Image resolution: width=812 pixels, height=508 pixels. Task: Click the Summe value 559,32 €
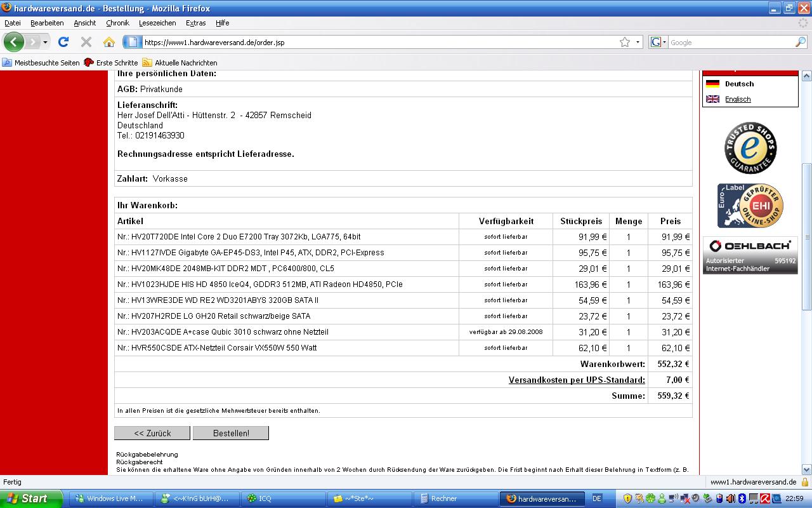click(x=673, y=396)
